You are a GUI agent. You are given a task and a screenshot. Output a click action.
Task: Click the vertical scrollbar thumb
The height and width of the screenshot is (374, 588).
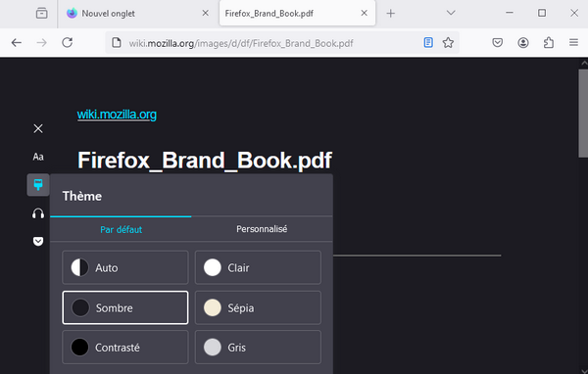coord(583,114)
